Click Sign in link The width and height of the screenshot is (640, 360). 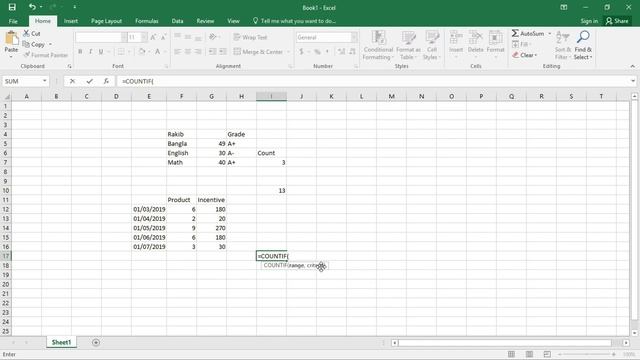click(589, 21)
